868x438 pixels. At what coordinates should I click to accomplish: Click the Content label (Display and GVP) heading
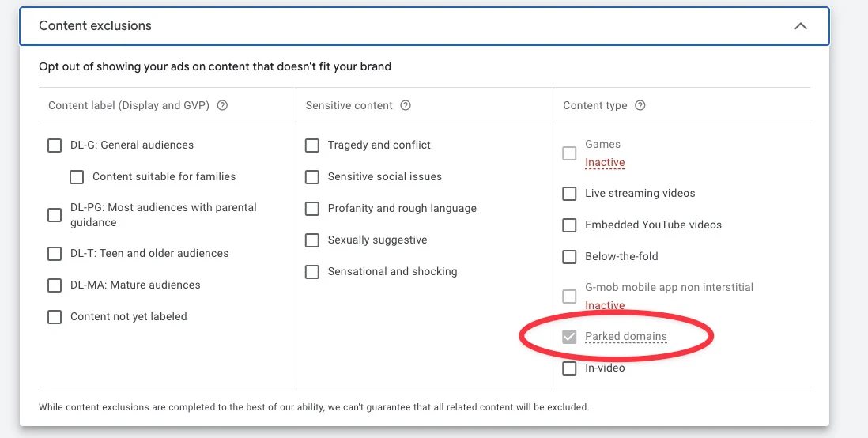click(x=128, y=105)
